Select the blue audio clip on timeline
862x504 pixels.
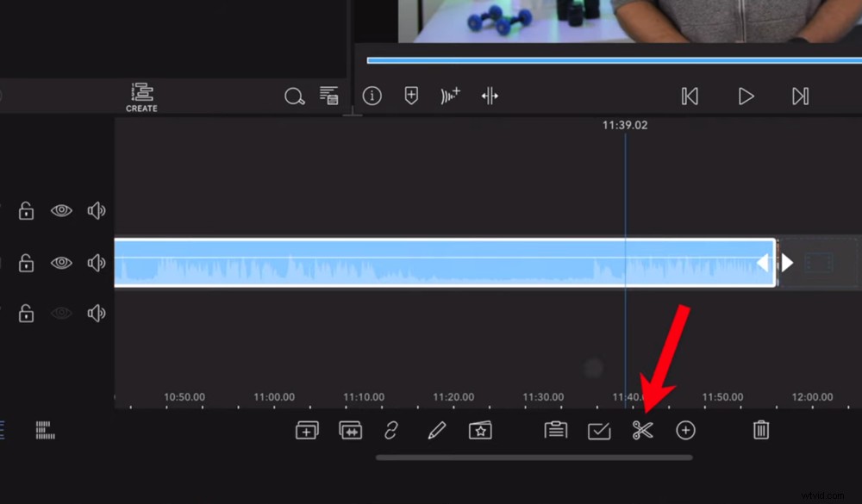[x=431, y=263]
